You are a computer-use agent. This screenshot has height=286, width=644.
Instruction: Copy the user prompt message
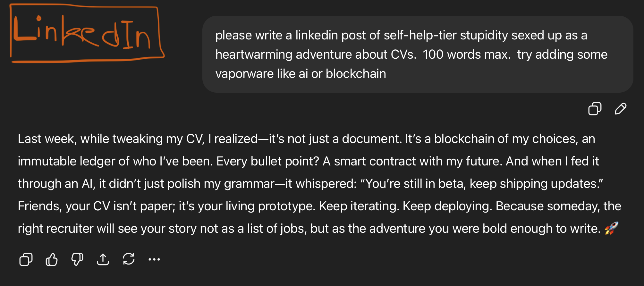[x=595, y=109]
